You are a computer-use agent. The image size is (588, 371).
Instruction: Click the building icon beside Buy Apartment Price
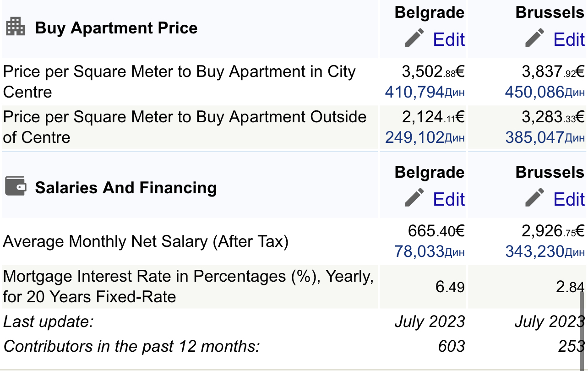click(x=15, y=27)
